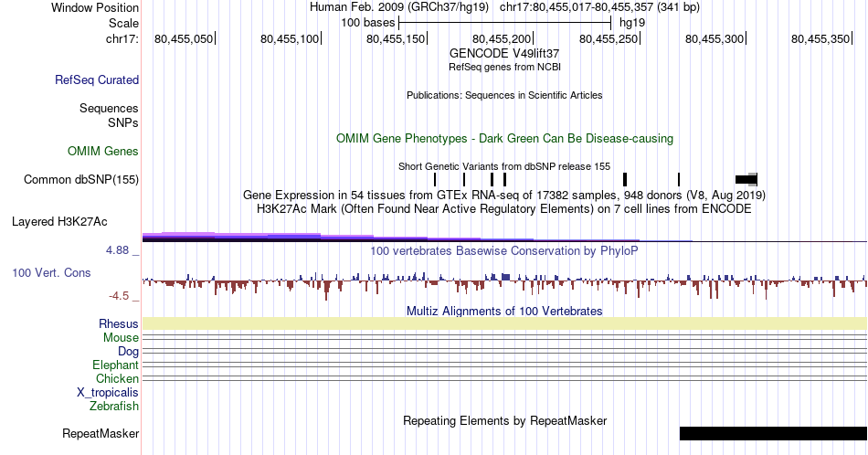
Task: Click the OMIM Gene Phenotypes green title
Action: coord(504,138)
